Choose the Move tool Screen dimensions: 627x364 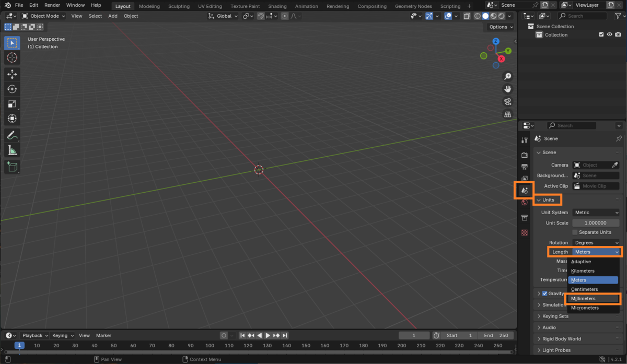click(x=13, y=75)
